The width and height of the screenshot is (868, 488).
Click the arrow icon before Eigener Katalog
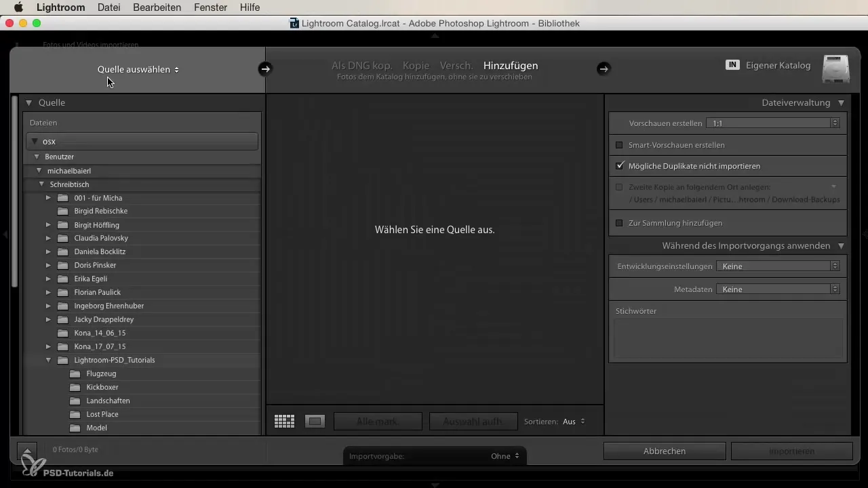pos(604,68)
